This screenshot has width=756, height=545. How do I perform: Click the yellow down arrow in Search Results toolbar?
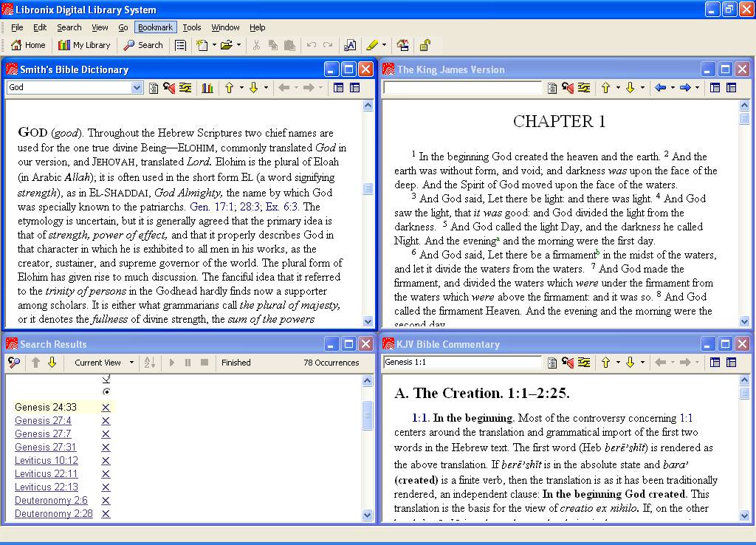click(x=52, y=362)
